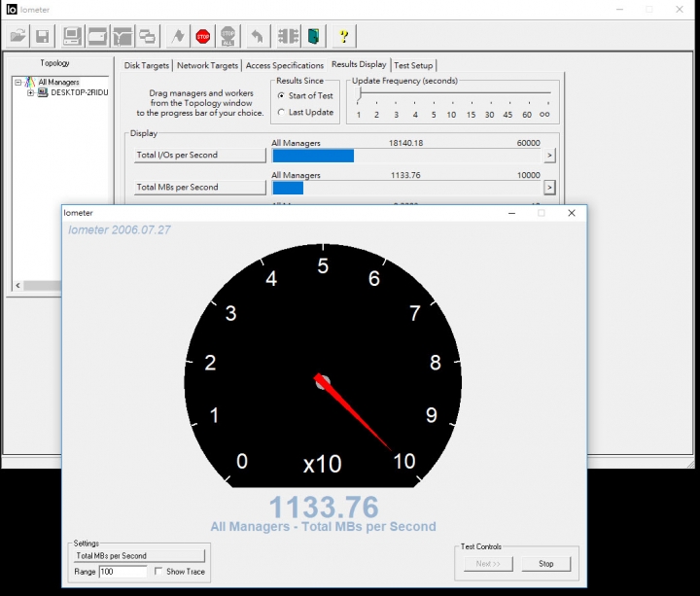
Task: Click the 18140.18 I/Os value
Action: (405, 143)
